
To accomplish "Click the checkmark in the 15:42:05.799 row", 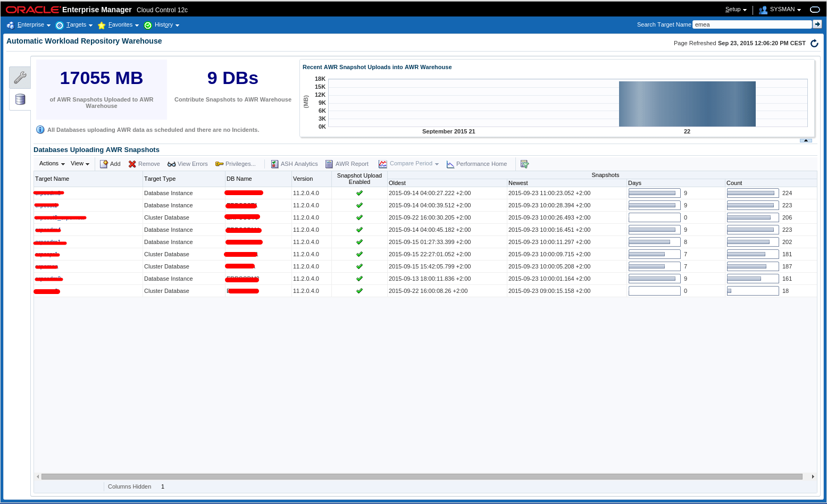I will tap(360, 266).
